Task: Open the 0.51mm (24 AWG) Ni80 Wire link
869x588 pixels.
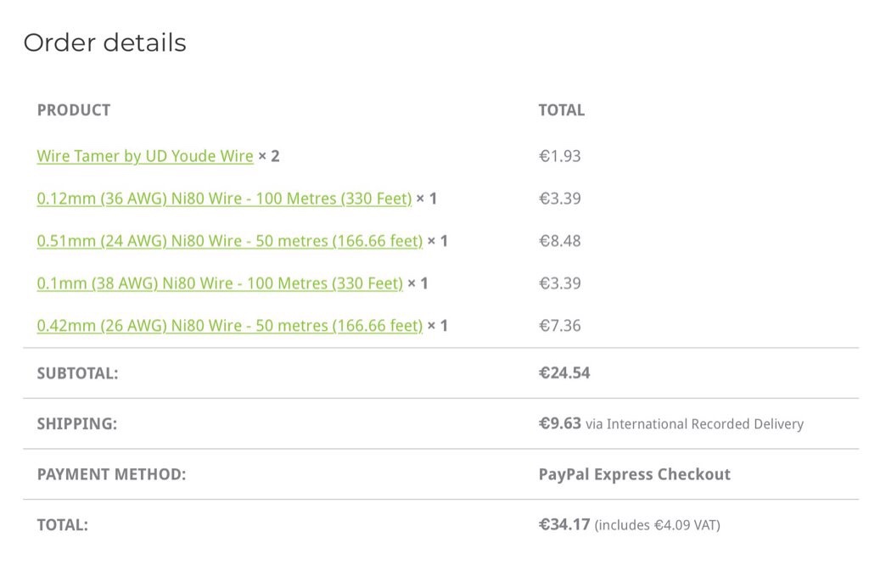Action: click(229, 241)
